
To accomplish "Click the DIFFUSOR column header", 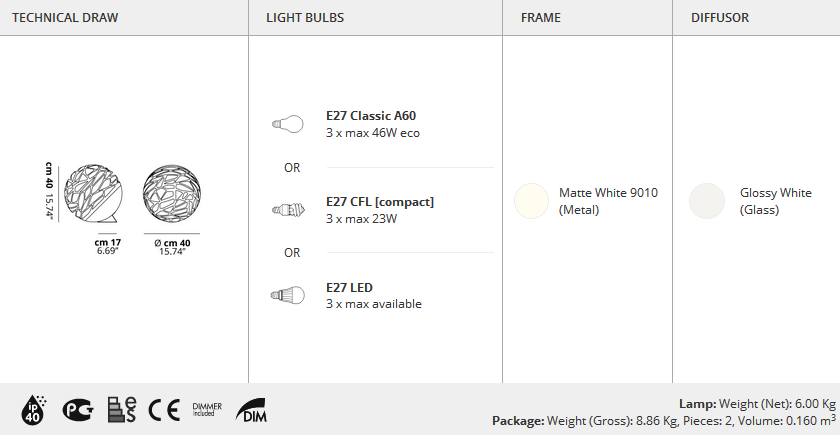I will [719, 18].
